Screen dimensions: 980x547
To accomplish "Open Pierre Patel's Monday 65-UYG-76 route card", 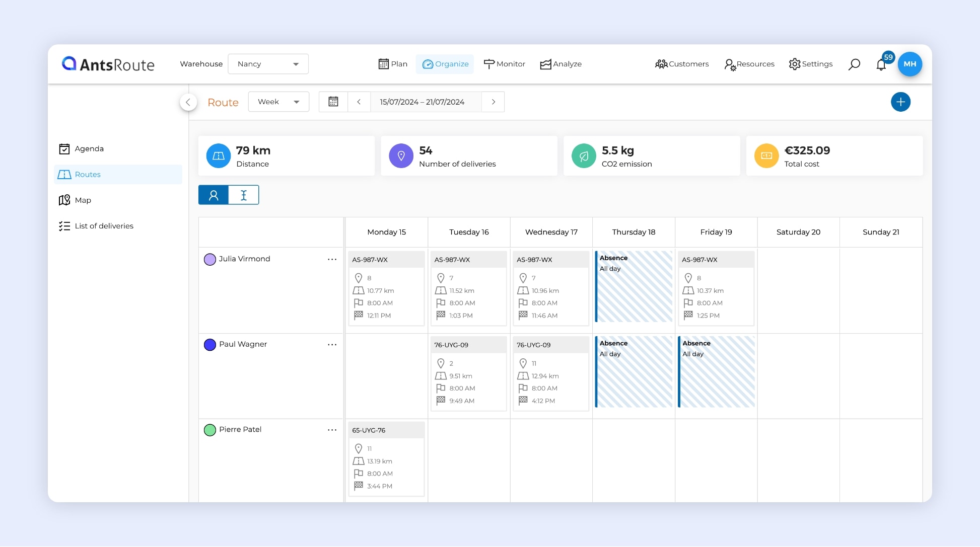I will click(386, 458).
